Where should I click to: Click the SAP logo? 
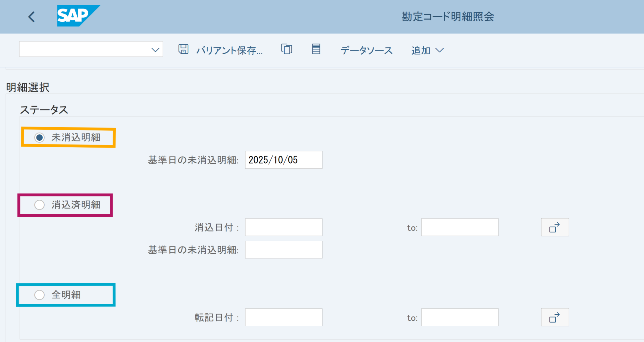78,16
